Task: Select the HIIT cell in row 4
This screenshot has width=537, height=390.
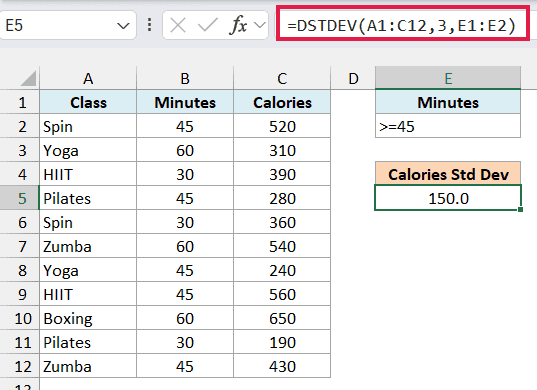Action: point(88,174)
